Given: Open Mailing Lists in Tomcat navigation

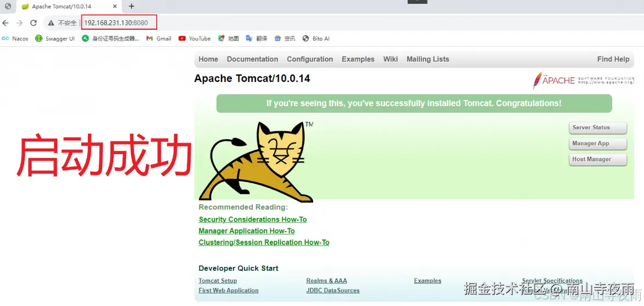Looking at the screenshot, I should (428, 59).
